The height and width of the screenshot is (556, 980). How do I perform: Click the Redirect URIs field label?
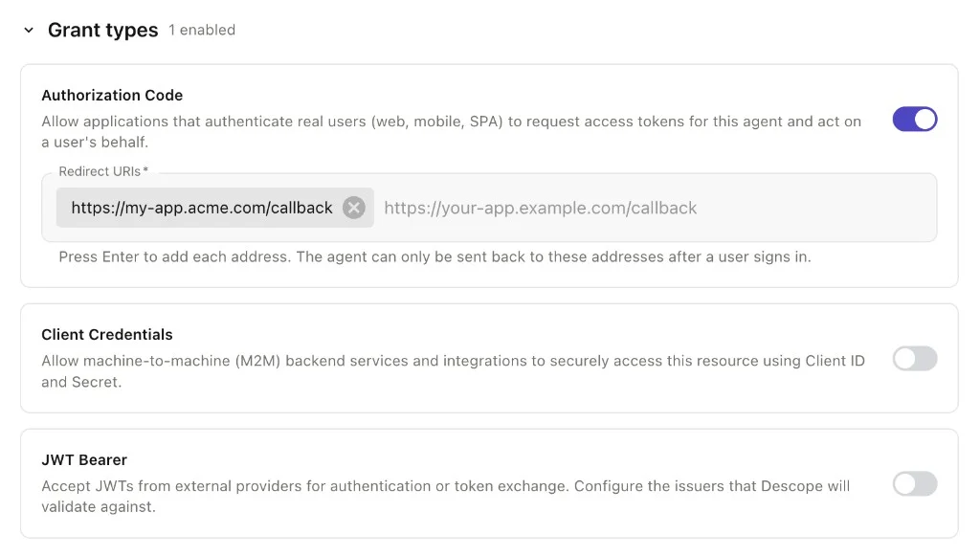[x=103, y=171]
